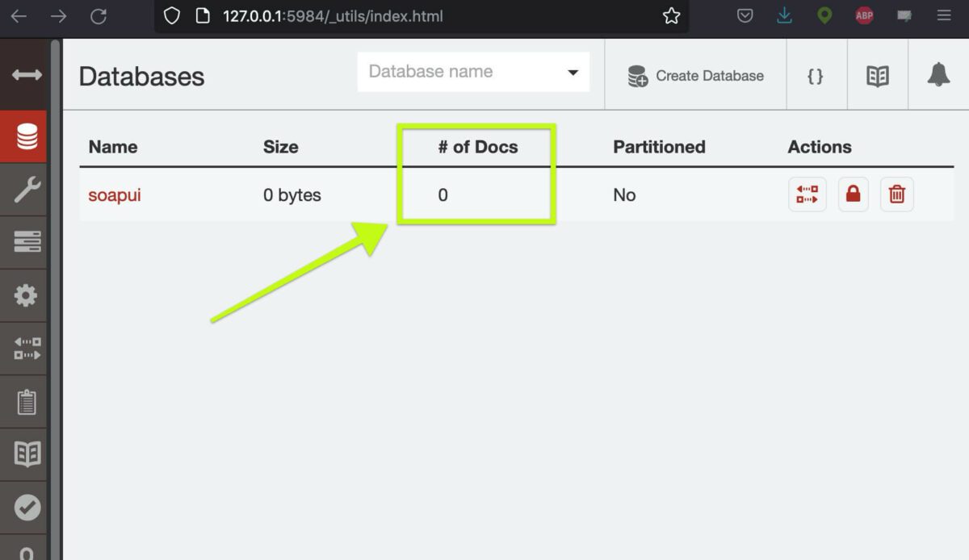Bookmark this page with the star icon
Viewport: 969px width, 560px height.
pos(671,16)
